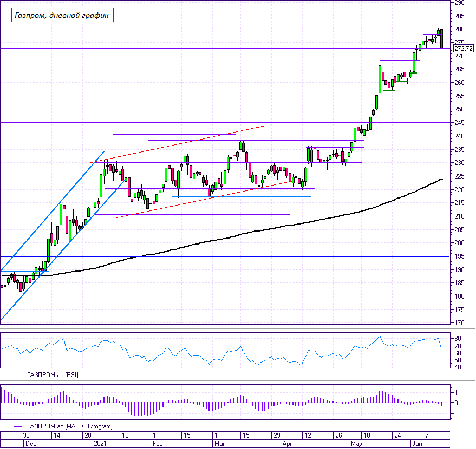Click the 235 price axis label
The width and height of the screenshot is (476, 449).
459,149
